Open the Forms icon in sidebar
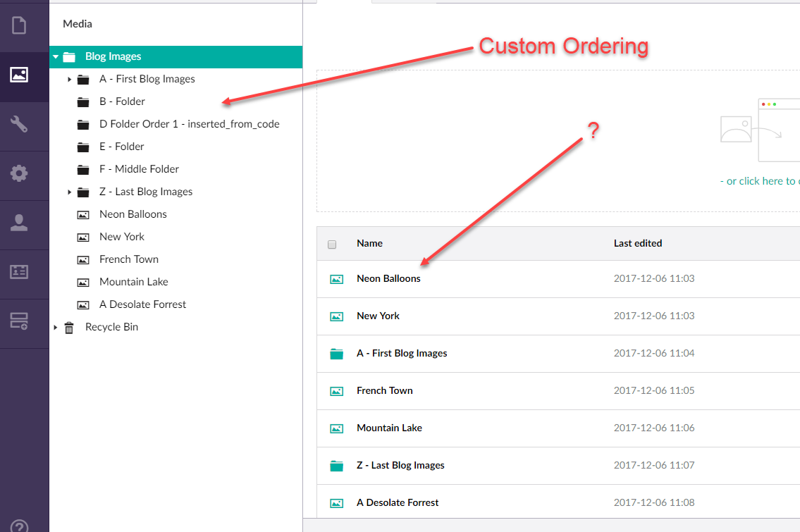The image size is (800, 532). [x=19, y=321]
